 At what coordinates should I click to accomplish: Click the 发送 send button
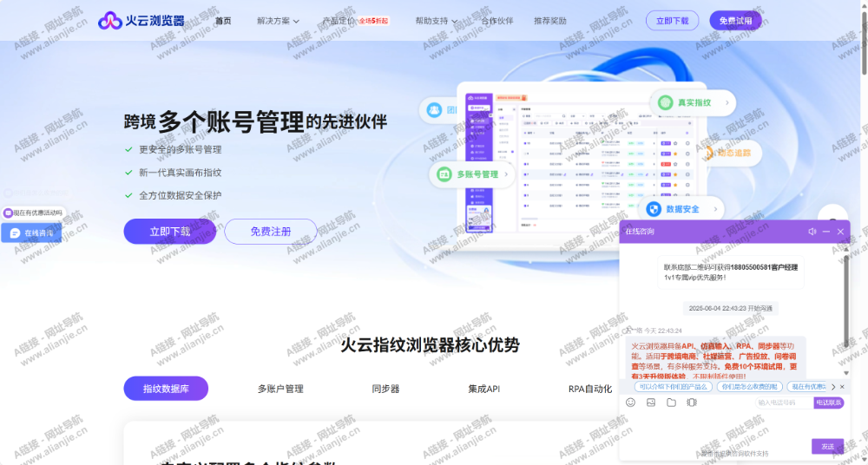(x=827, y=446)
